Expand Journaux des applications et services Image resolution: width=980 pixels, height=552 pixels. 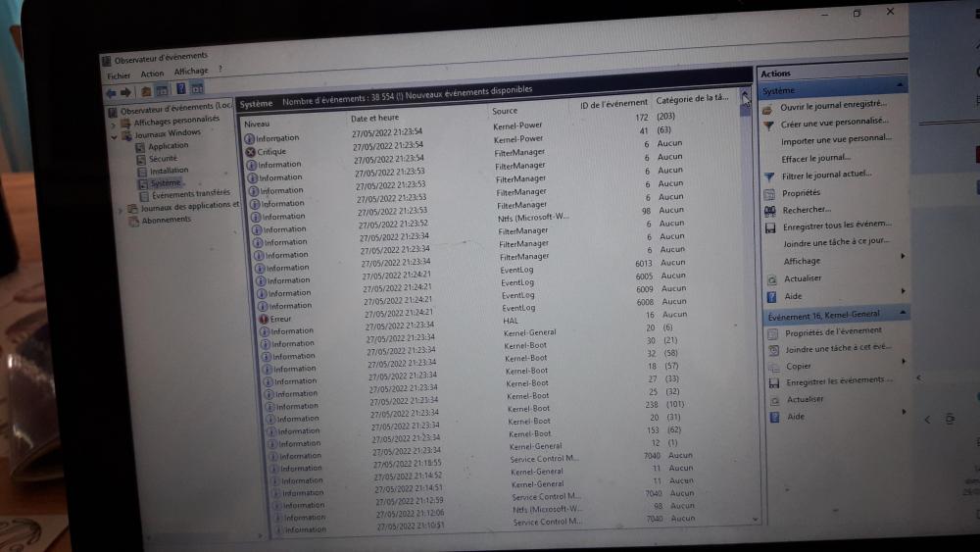click(x=122, y=210)
